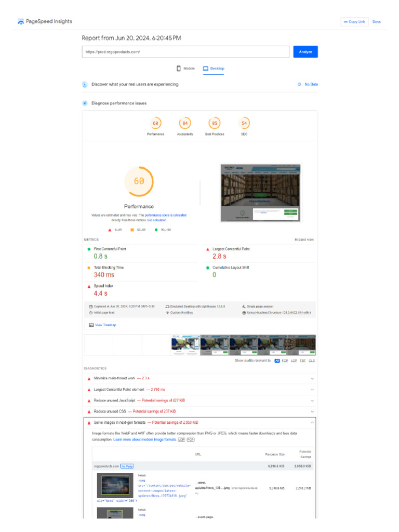This screenshot has width=399, height=532.
Task: Filter audits by TBT
Action: pos(303,361)
